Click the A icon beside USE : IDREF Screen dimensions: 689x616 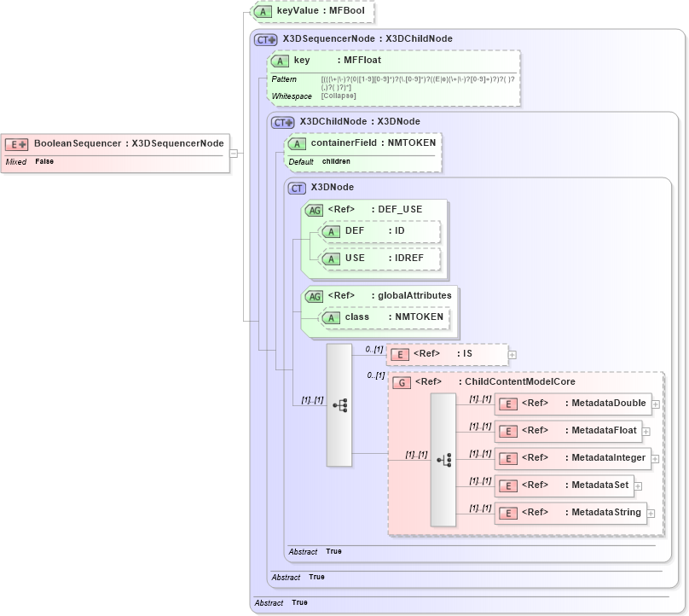click(x=332, y=259)
